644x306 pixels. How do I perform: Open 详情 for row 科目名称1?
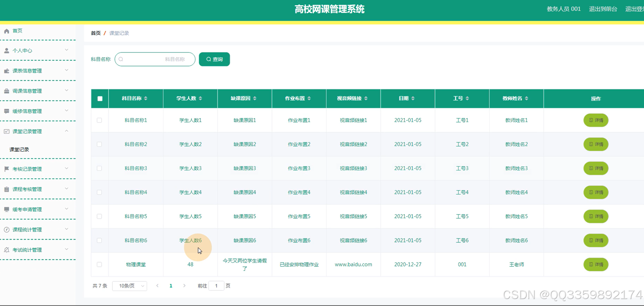click(596, 120)
